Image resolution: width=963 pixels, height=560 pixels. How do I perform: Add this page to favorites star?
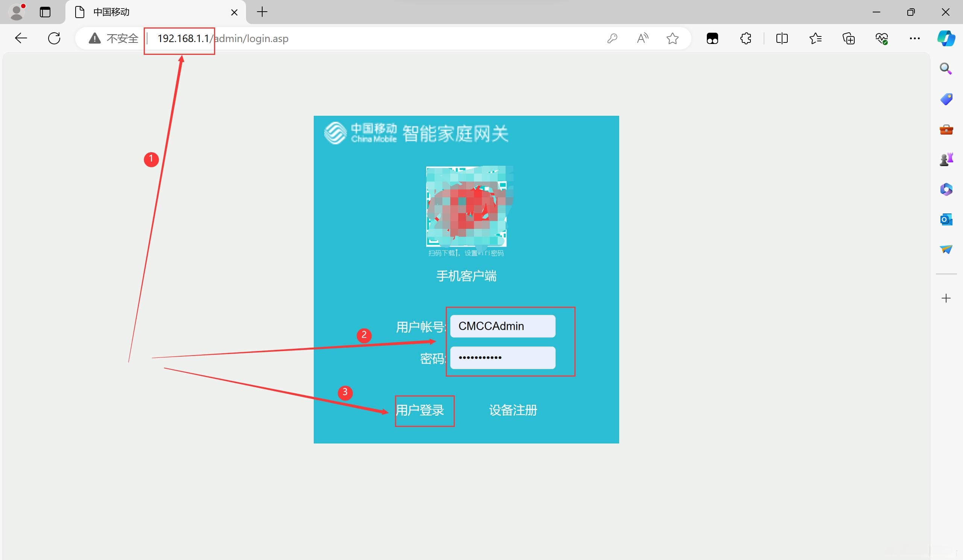tap(672, 38)
